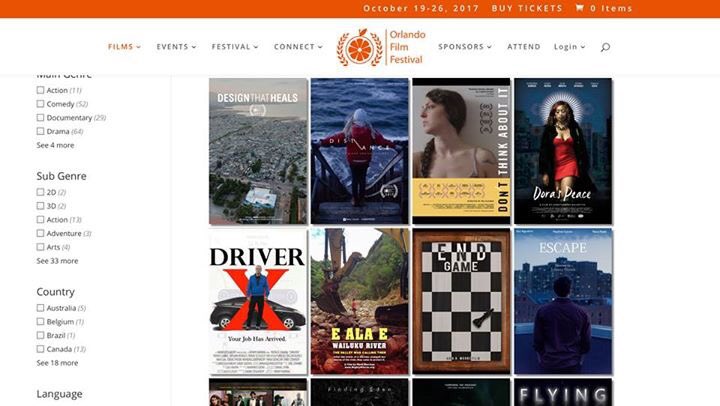The height and width of the screenshot is (406, 720).
Task: Open the Distance film poster
Action: pyautogui.click(x=360, y=151)
